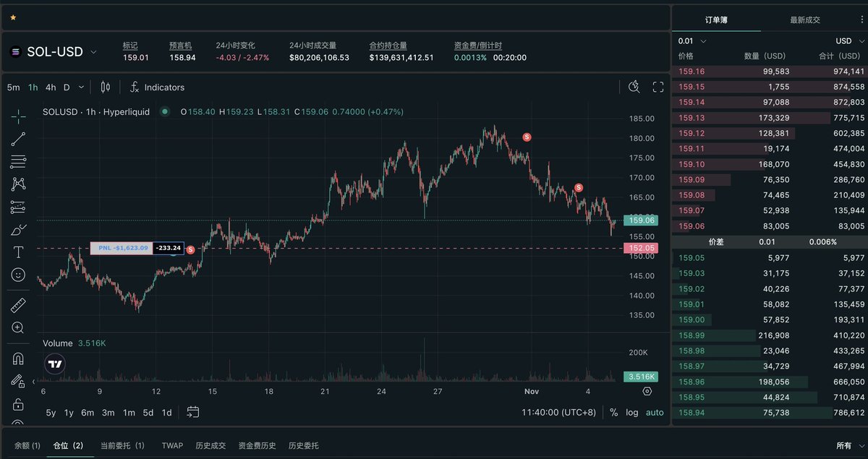Toggle percent scale on price axis
This screenshot has height=459, width=868.
[614, 413]
